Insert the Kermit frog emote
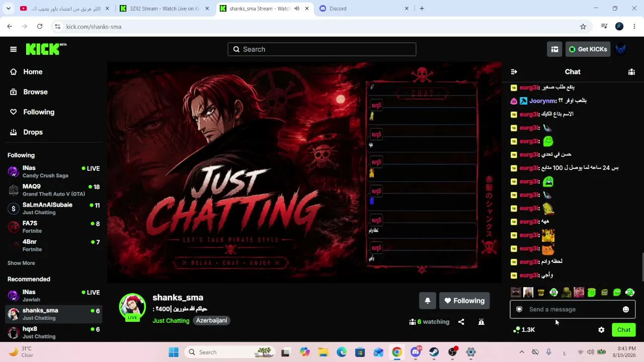Screen dimensions: 644x362 (x=567, y=292)
